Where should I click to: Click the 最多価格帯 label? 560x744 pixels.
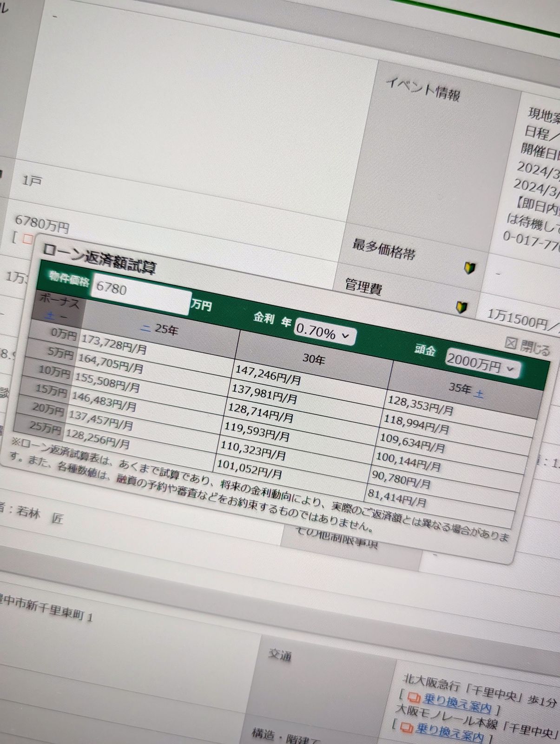click(x=383, y=249)
